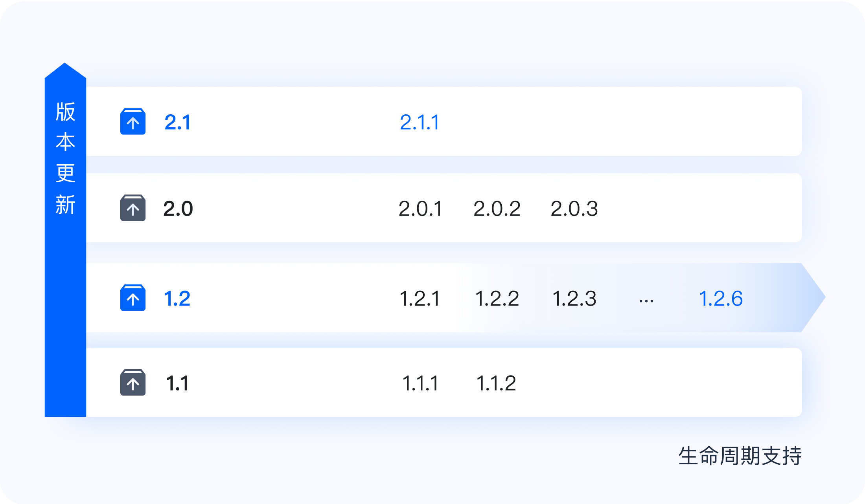Open patch version 2.1.1
Screen dimensions: 865x504
pyautogui.click(x=420, y=122)
